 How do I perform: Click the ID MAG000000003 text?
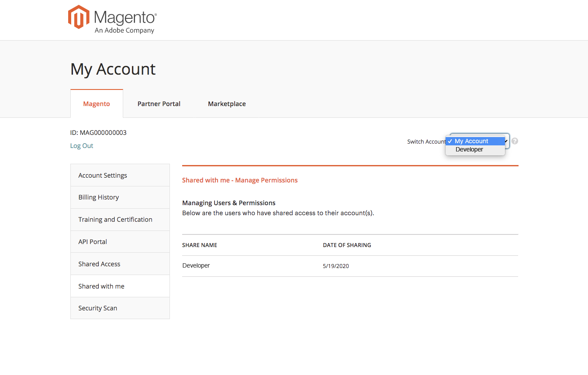pyautogui.click(x=98, y=133)
